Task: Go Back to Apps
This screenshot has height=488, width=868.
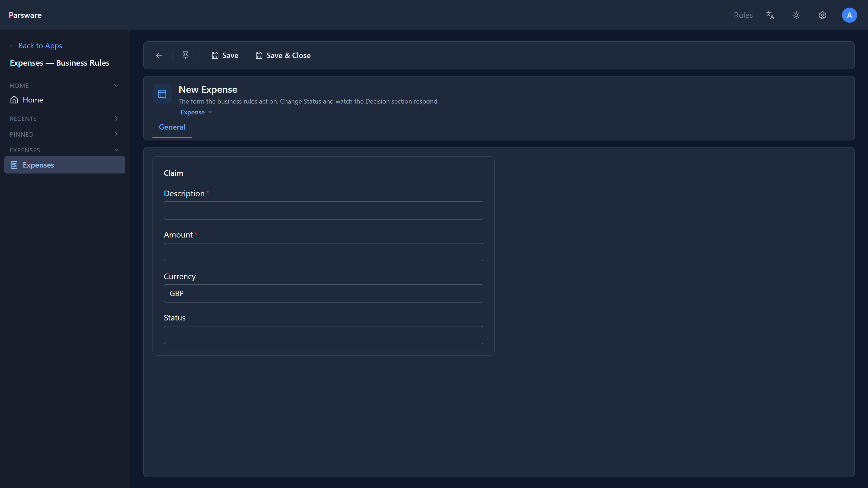Action: pyautogui.click(x=36, y=46)
